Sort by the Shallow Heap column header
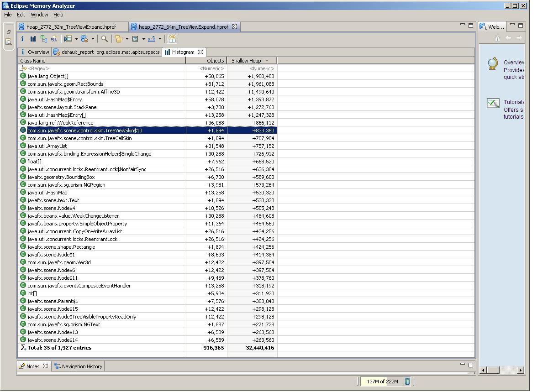This screenshot has width=548, height=392. tap(247, 61)
